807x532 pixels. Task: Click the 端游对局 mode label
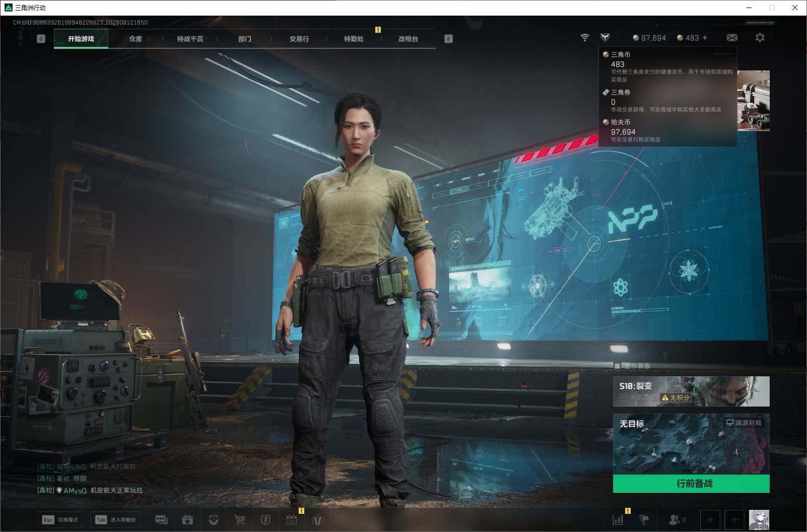(x=744, y=423)
